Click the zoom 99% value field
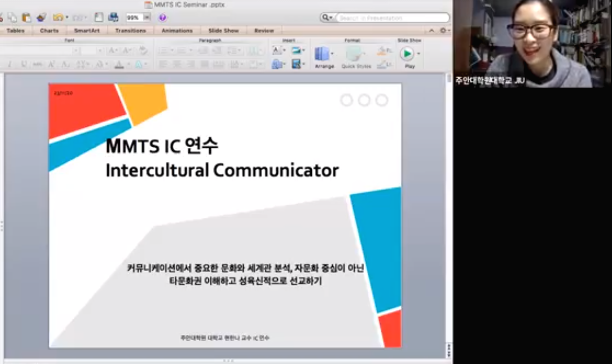Viewport: 612px width, 364px height. tap(134, 17)
